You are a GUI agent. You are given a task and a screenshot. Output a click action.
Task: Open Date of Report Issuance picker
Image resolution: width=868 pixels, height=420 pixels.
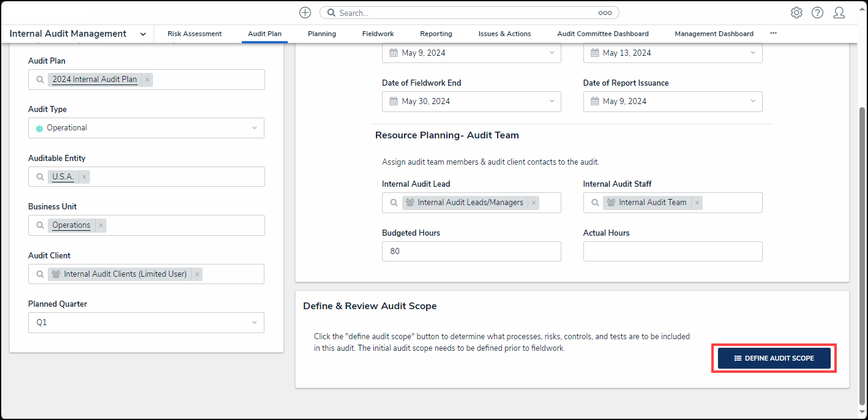673,102
